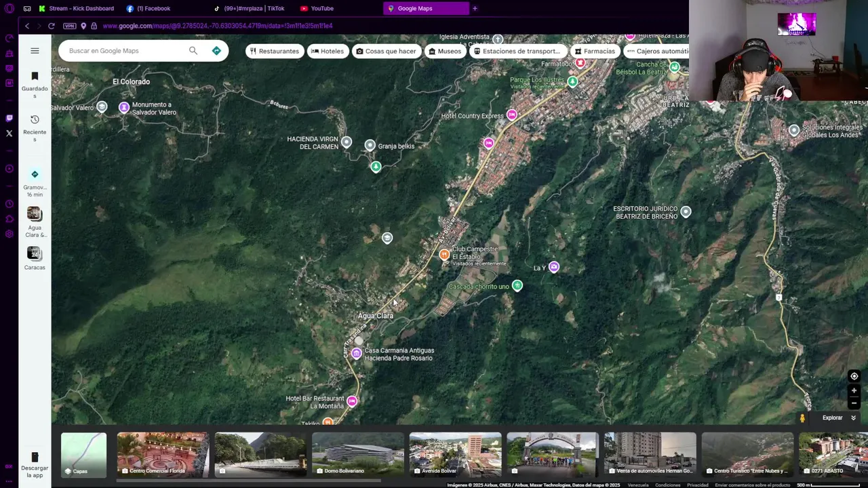Filter by Cajeros automáticos chip

656,51
